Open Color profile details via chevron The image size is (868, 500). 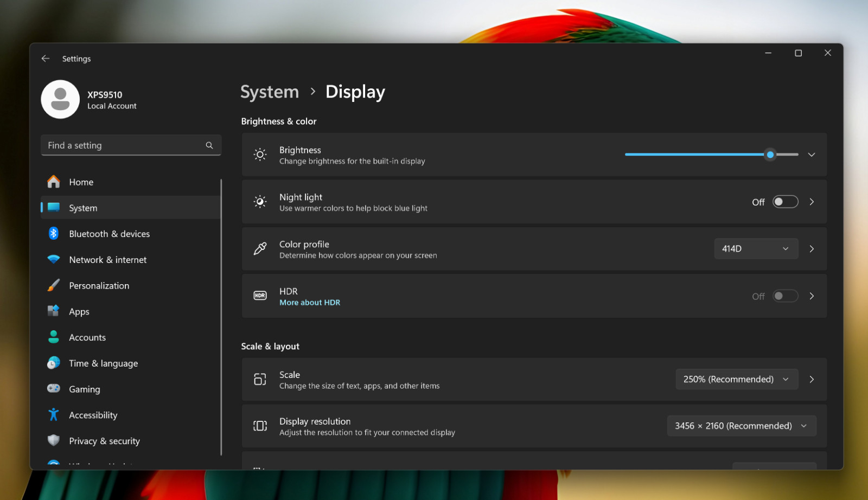[x=812, y=249]
